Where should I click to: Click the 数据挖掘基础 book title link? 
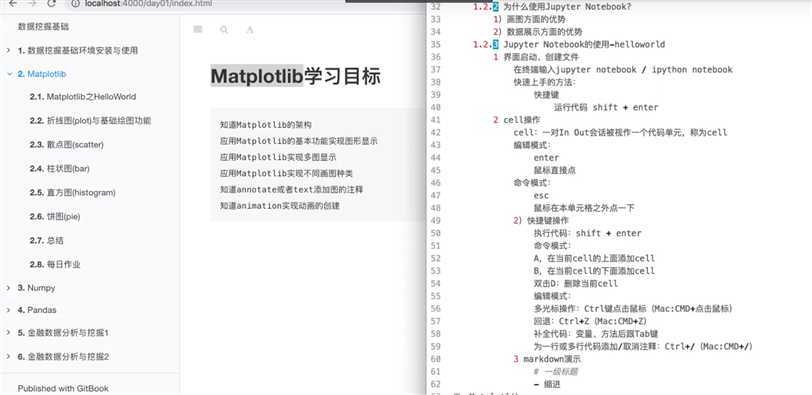coord(43,26)
